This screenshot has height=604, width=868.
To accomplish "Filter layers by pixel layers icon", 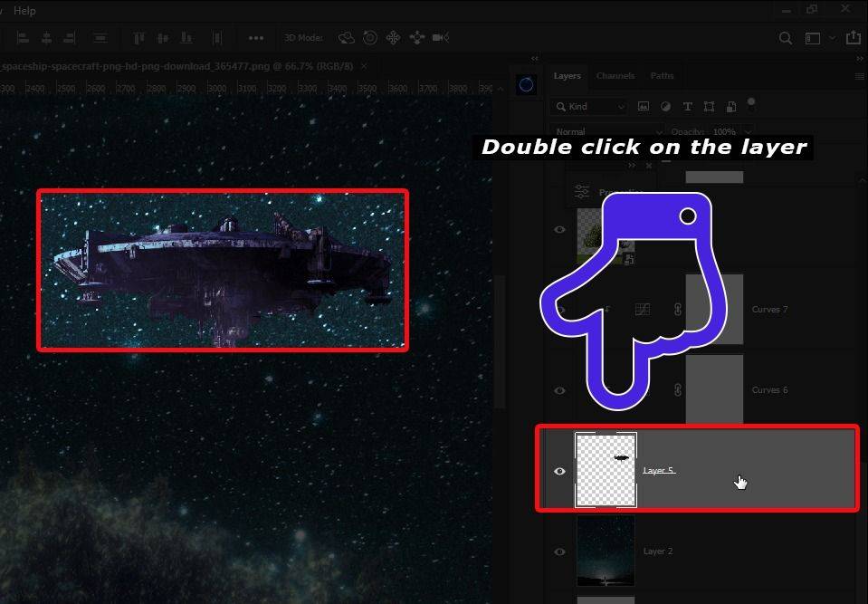I will (644, 106).
